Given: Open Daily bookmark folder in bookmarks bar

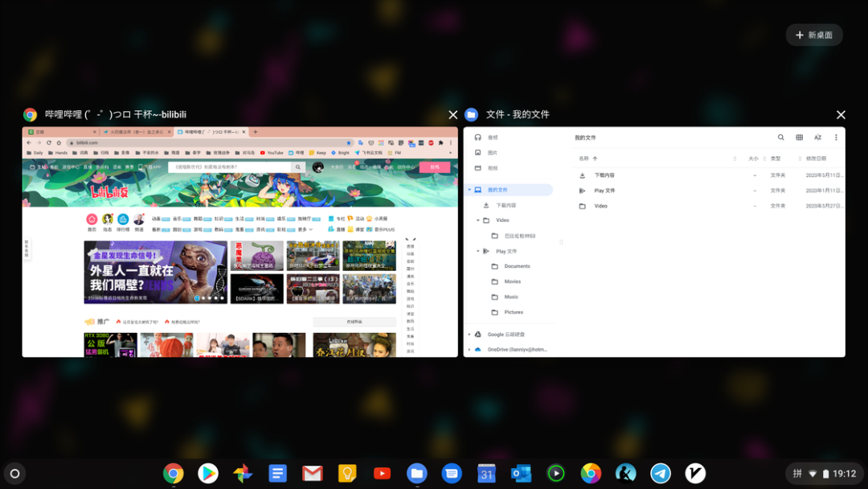Looking at the screenshot, I should pos(35,153).
